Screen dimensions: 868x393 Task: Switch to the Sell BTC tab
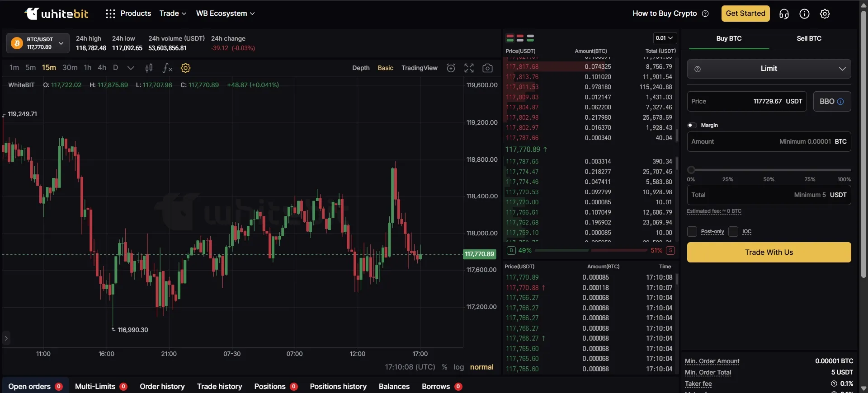(809, 38)
